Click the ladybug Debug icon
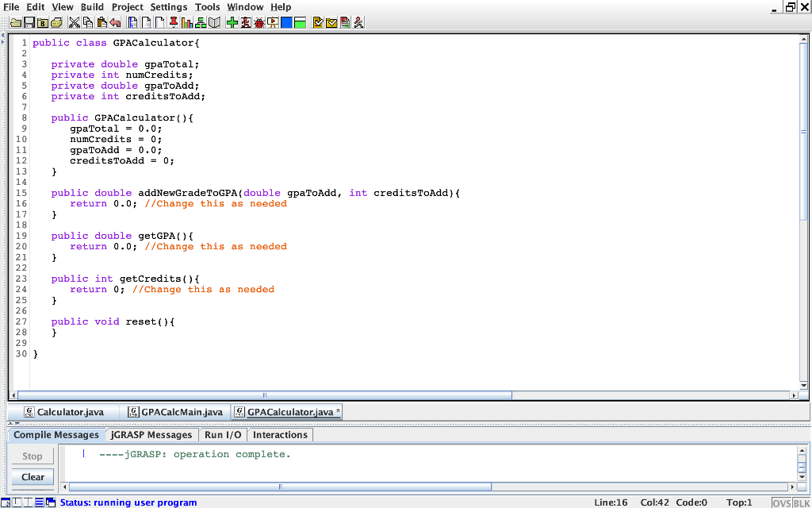The image size is (812, 508). coord(259,22)
